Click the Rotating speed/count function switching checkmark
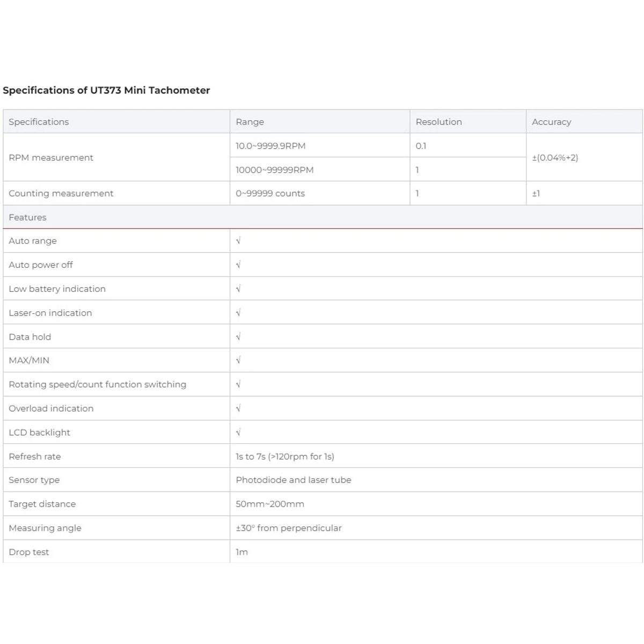The width and height of the screenshot is (644, 644). 238,384
